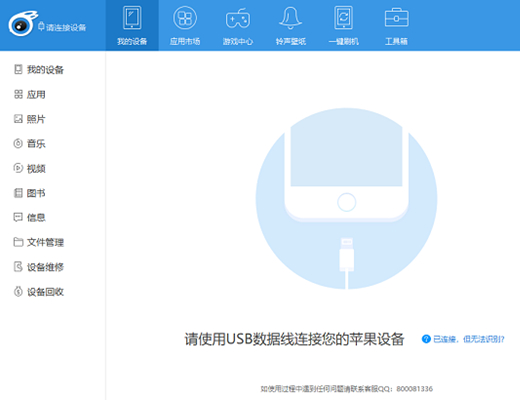This screenshot has width=520, height=400.
Task: Select 设备回收 in left sidebar
Action: click(45, 292)
